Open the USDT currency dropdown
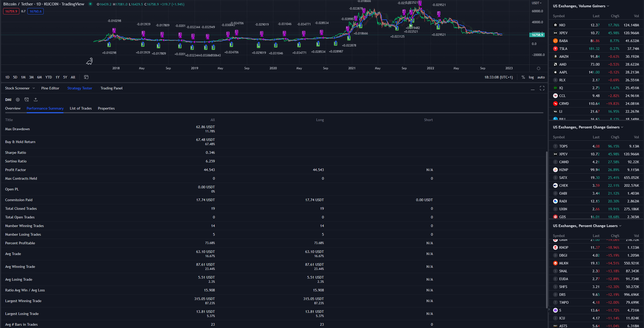 (537, 3)
